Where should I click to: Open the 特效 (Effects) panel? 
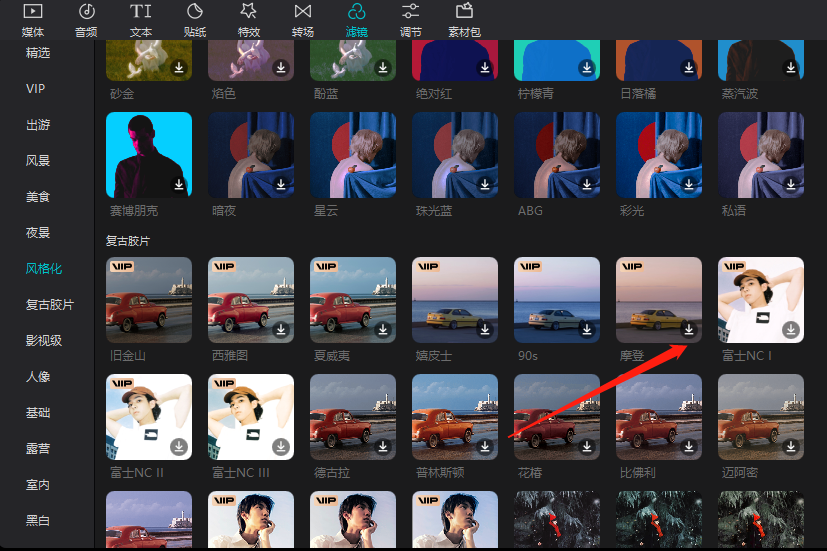[249, 18]
